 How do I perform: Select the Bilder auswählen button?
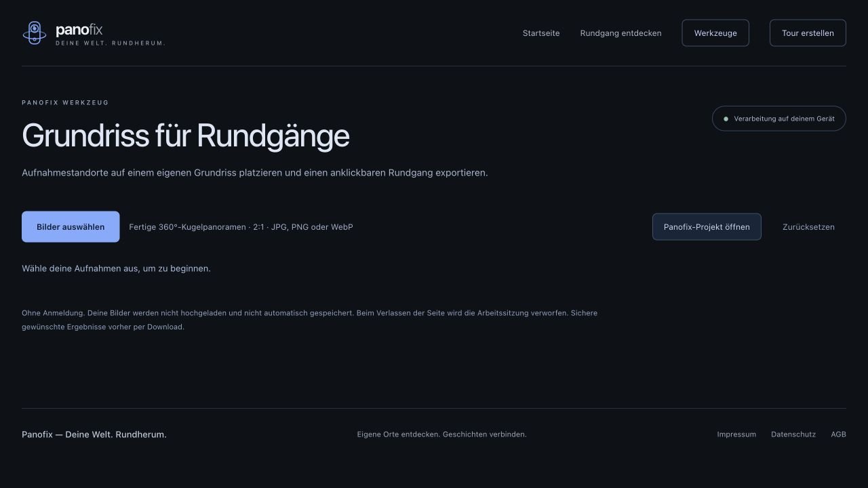click(x=71, y=227)
